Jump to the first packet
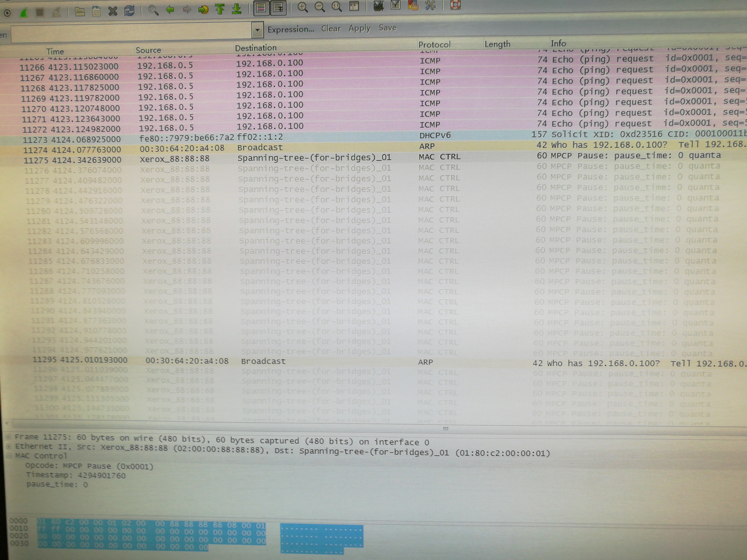Viewport: 747px width, 560px height. point(220,9)
